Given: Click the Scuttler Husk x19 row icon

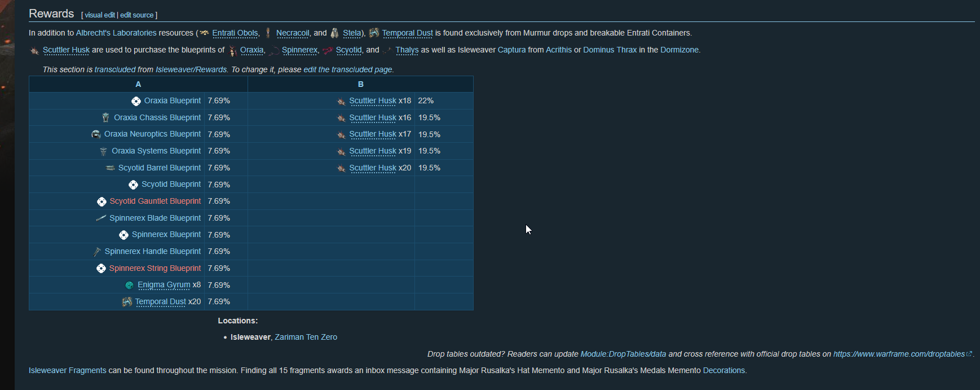Looking at the screenshot, I should coord(341,151).
